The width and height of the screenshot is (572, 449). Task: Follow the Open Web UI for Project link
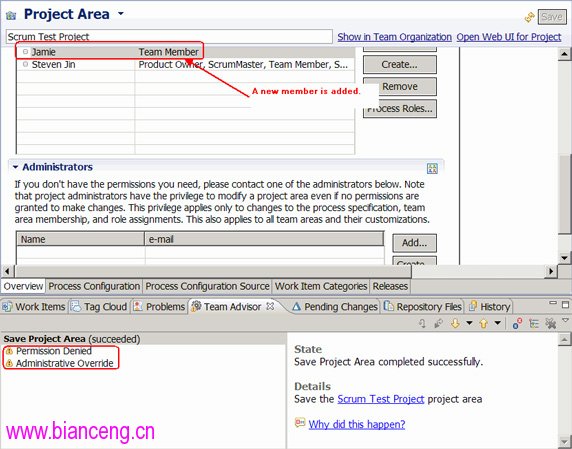point(509,37)
